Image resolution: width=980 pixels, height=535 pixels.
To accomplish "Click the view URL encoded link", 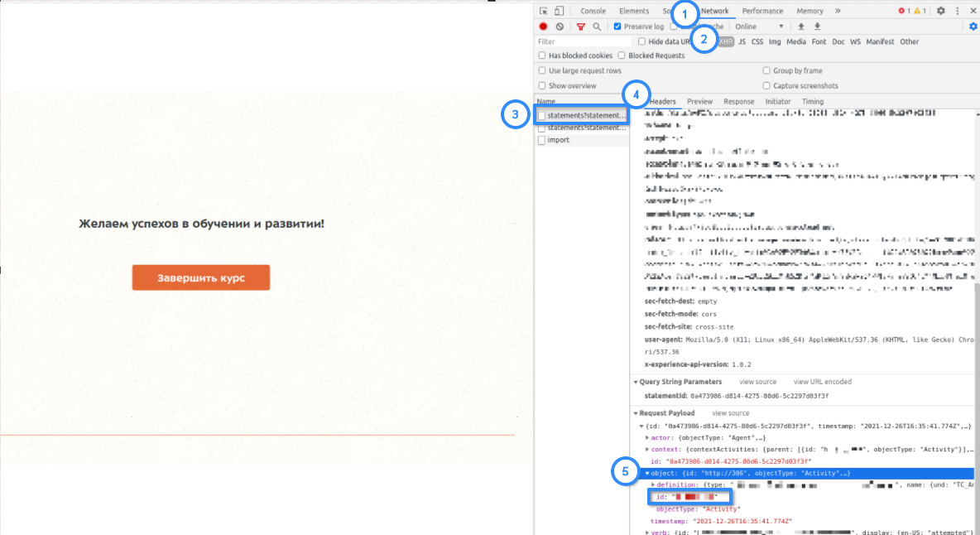I will pos(823,382).
